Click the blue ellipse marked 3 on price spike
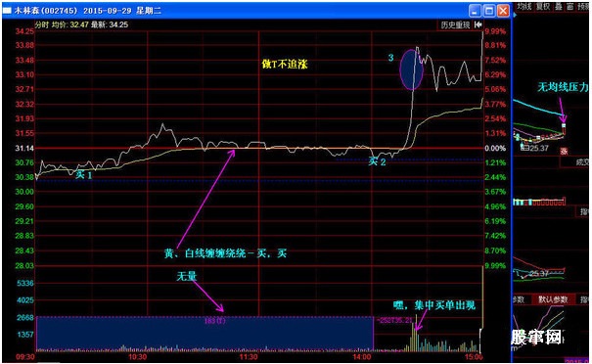The width and height of the screenshot is (592, 364). 411,69
